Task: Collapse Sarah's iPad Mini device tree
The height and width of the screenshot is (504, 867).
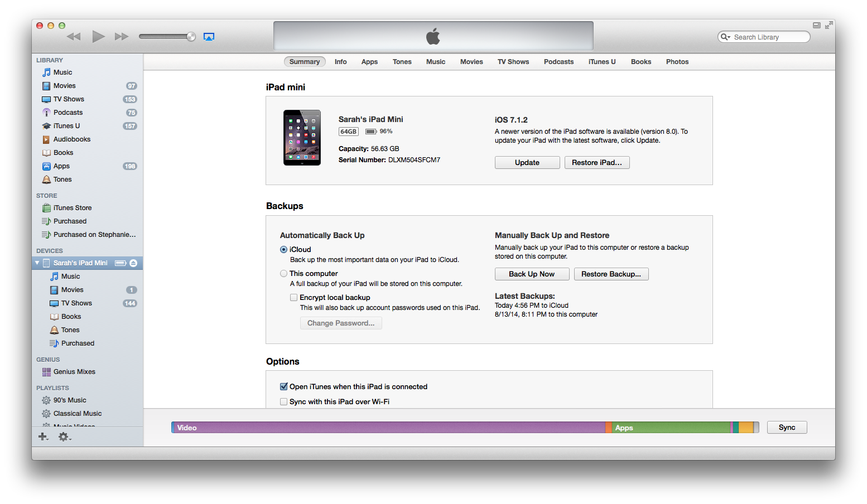Action: (x=37, y=263)
